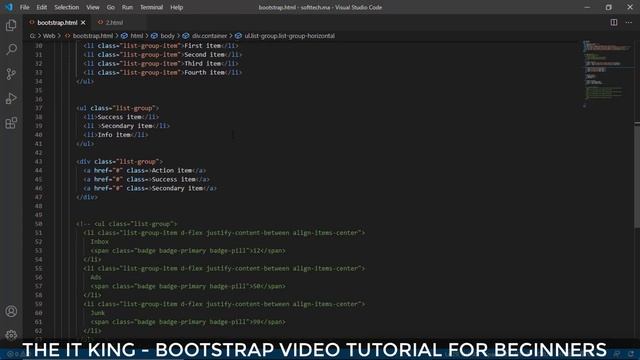Click "list-group" string on line 43
The height and width of the screenshot is (360, 640).
[x=137, y=162]
